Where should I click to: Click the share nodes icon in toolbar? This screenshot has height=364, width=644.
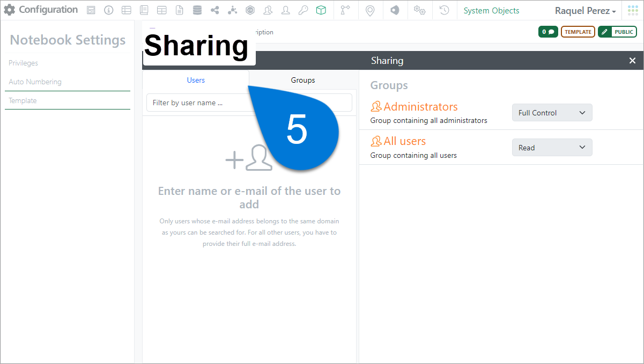point(215,10)
